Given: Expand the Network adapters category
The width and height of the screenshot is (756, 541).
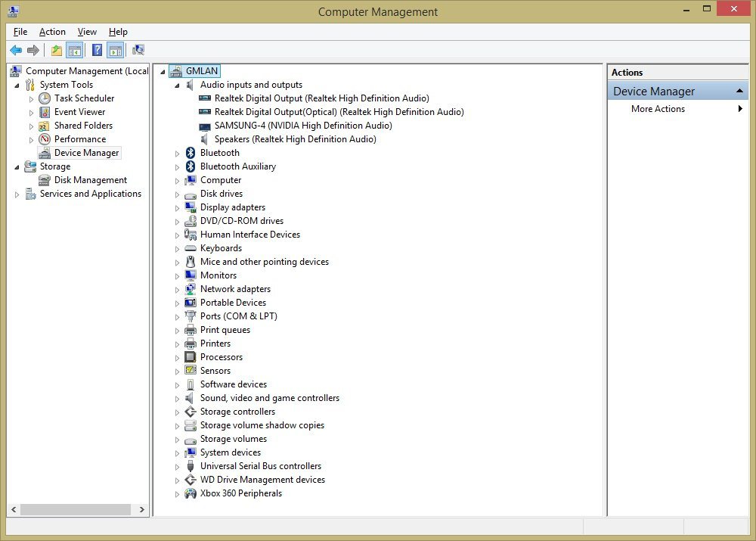Looking at the screenshot, I should coord(178,290).
